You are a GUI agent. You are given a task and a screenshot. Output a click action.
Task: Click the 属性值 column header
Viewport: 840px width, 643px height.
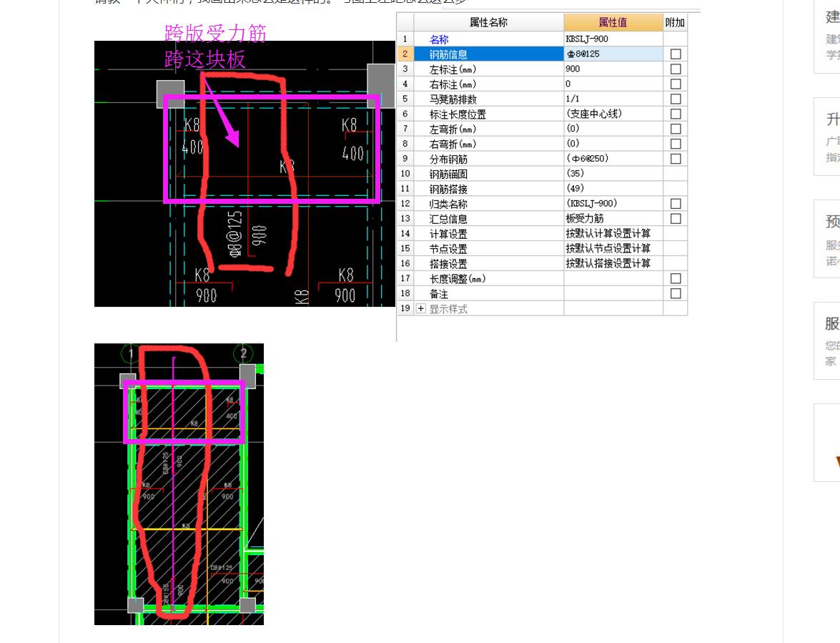coord(613,22)
